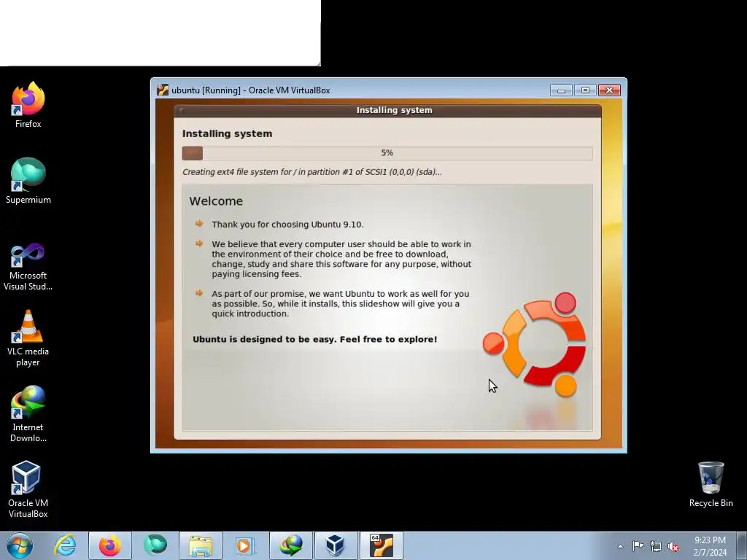
Task: Switch to VirtualBox Manager taskbar button
Action: tap(336, 545)
